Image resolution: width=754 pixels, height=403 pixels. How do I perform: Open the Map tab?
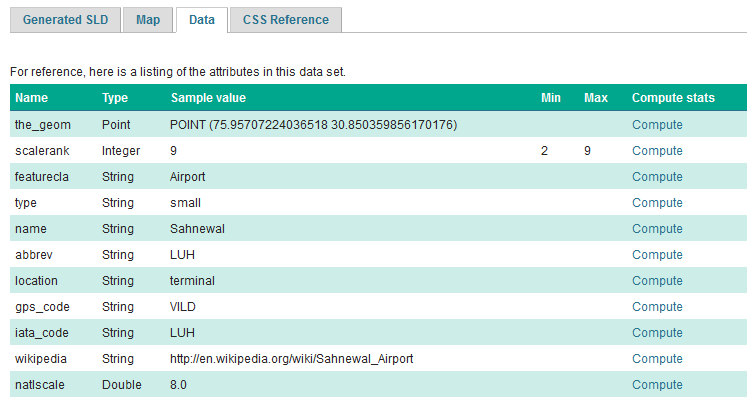[148, 19]
